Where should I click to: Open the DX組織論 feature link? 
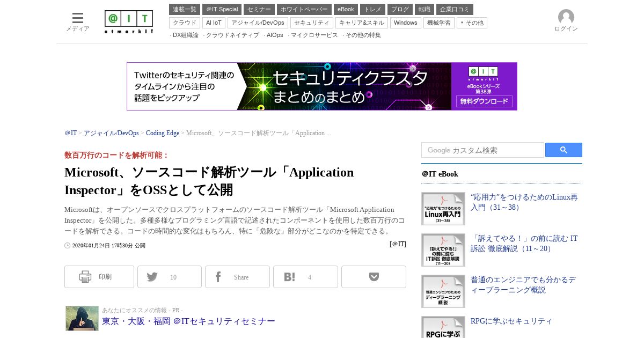click(185, 35)
